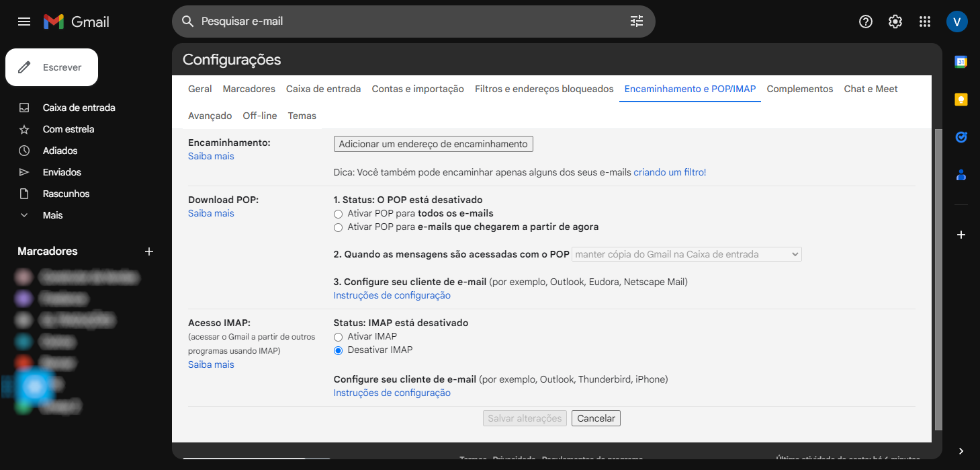Click the search magnifier icon
This screenshot has height=470, width=980.
(x=188, y=22)
